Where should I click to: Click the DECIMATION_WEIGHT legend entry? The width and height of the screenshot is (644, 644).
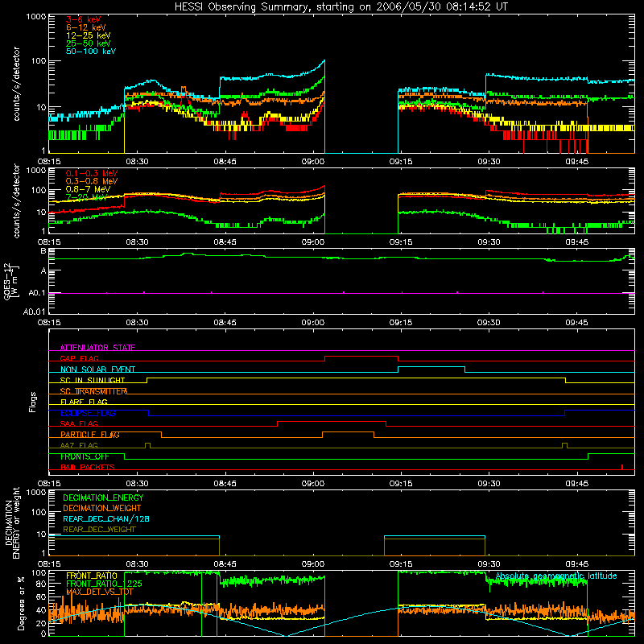coord(102,508)
